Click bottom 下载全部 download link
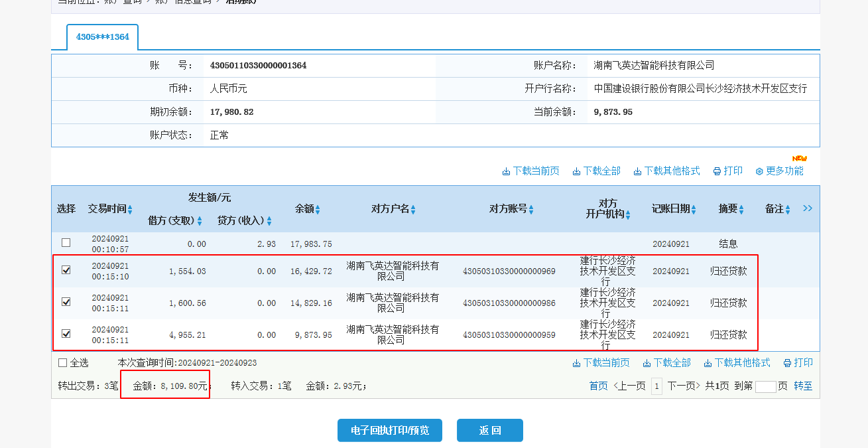The image size is (868, 448). 672,363
